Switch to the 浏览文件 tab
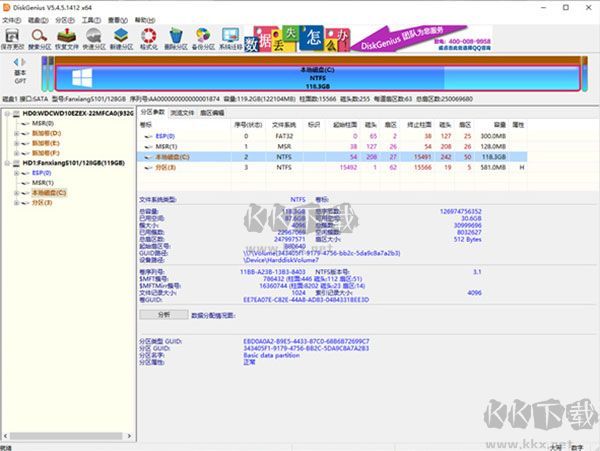Image resolution: width=600 pixels, height=451 pixels. 182,113
